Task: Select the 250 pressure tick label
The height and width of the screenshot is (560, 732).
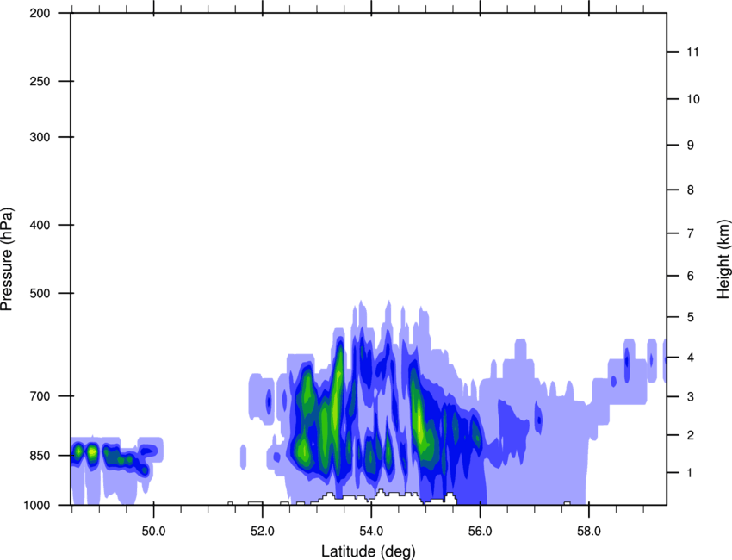Action: coord(40,81)
